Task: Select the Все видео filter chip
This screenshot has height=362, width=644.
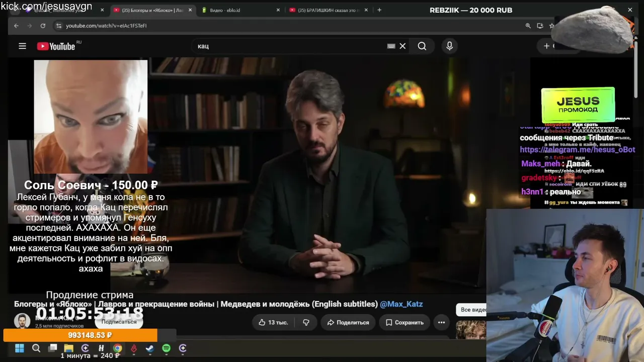Action: click(472, 310)
